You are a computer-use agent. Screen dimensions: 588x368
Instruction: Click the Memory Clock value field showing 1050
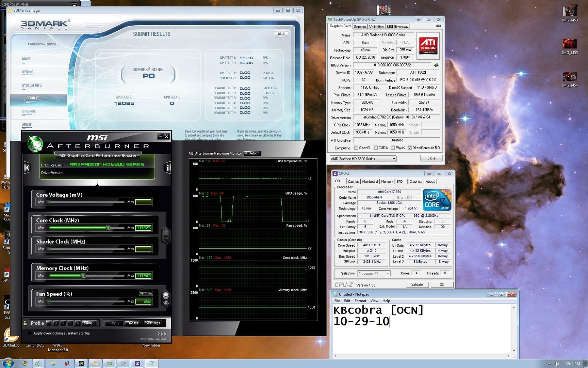(x=143, y=275)
